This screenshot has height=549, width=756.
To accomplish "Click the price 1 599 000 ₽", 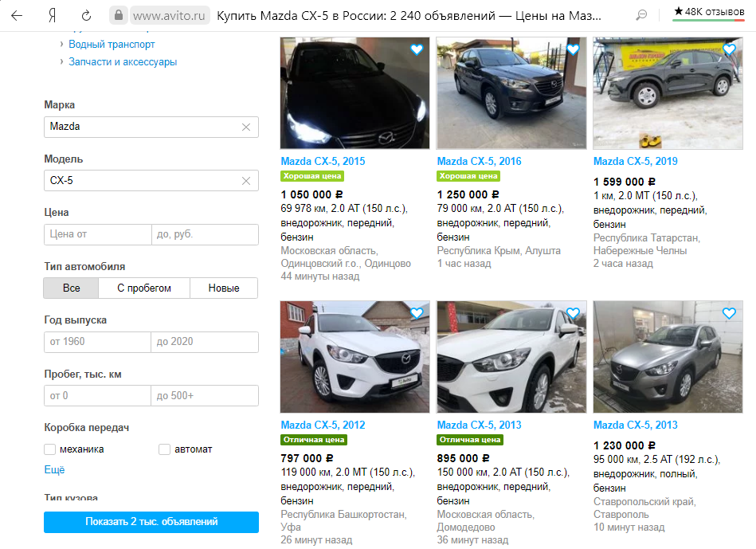I will click(x=624, y=182).
